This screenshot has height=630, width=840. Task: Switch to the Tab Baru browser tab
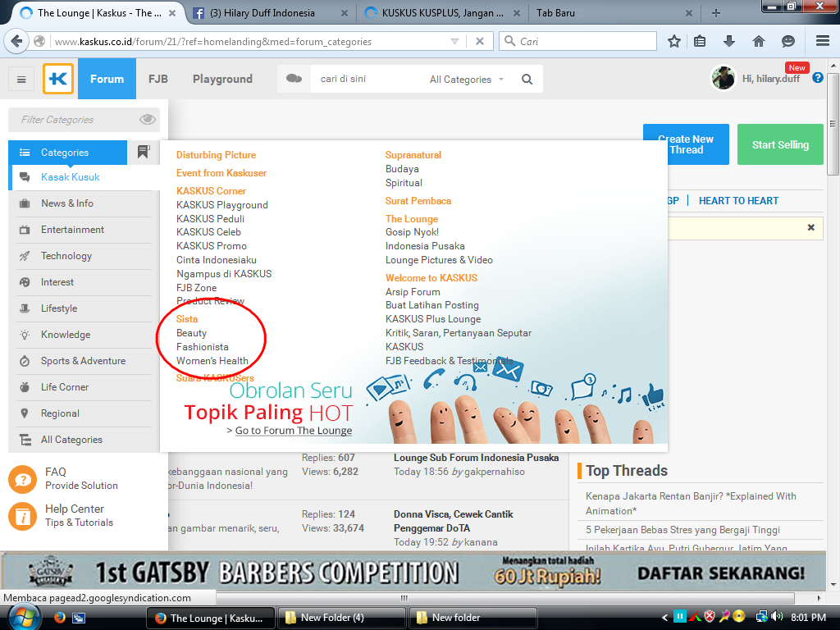click(x=612, y=13)
